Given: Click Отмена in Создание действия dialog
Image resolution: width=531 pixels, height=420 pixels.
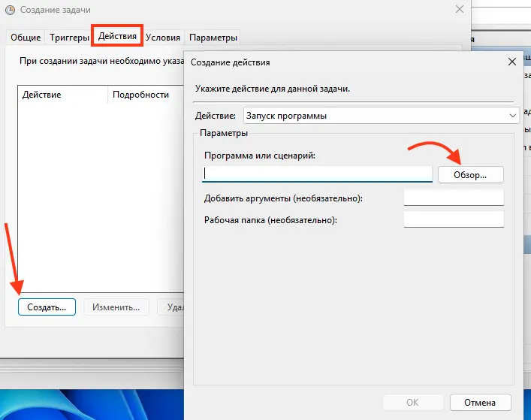Looking at the screenshot, I should pos(480,403).
